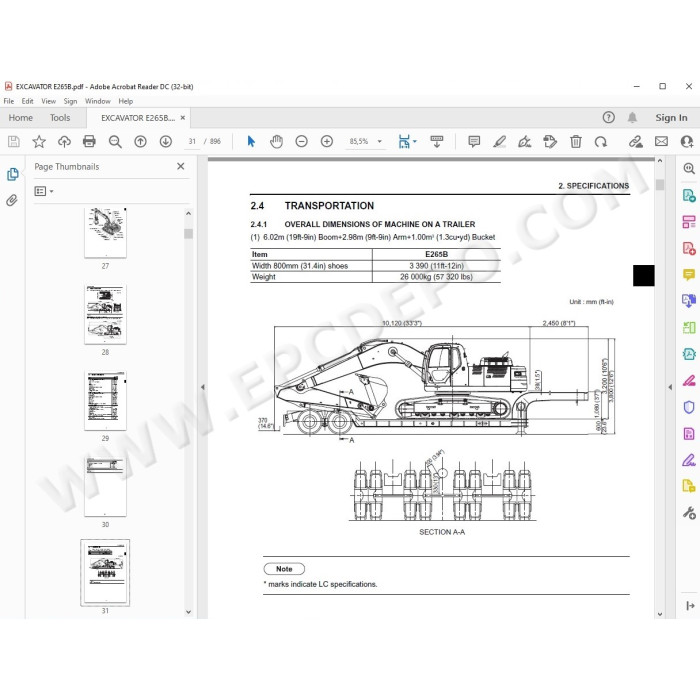Click the thumbnails panel scroll up arrow
Screen dimensions: 700x700
coord(188,213)
